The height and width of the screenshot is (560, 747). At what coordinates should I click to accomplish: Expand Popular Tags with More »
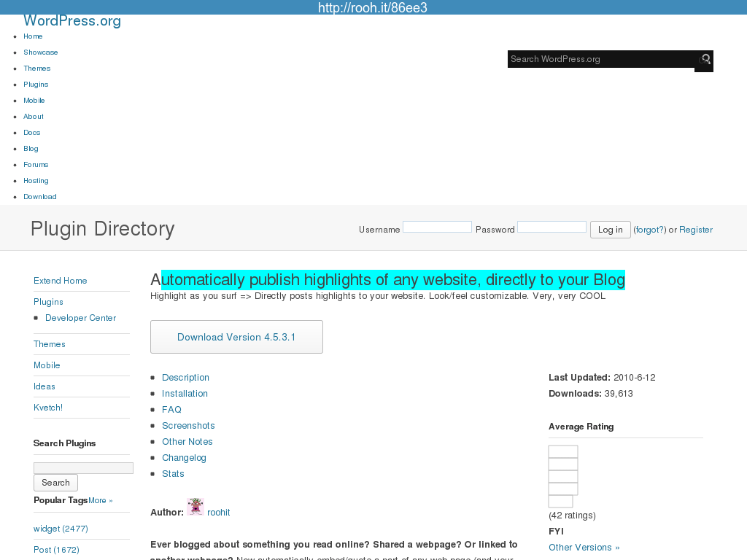pos(101,501)
